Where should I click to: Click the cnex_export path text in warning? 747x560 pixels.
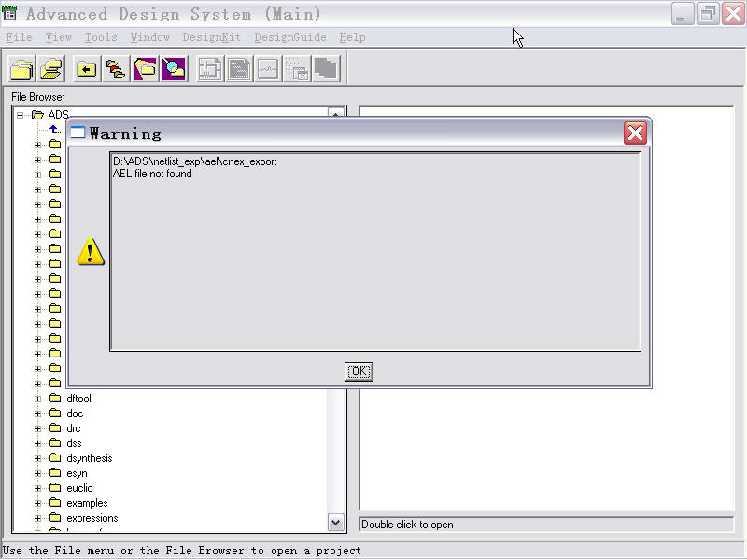pyautogui.click(x=194, y=161)
